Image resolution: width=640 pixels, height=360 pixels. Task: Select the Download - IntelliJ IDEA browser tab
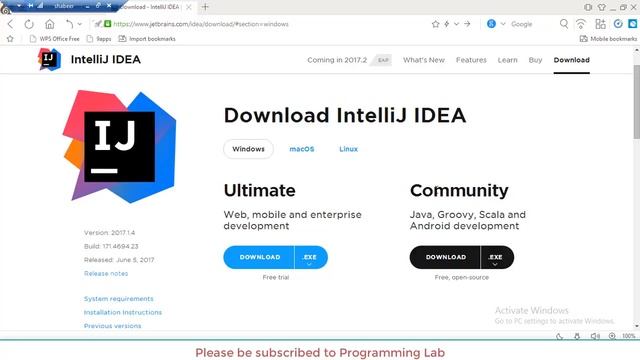click(x=150, y=7)
